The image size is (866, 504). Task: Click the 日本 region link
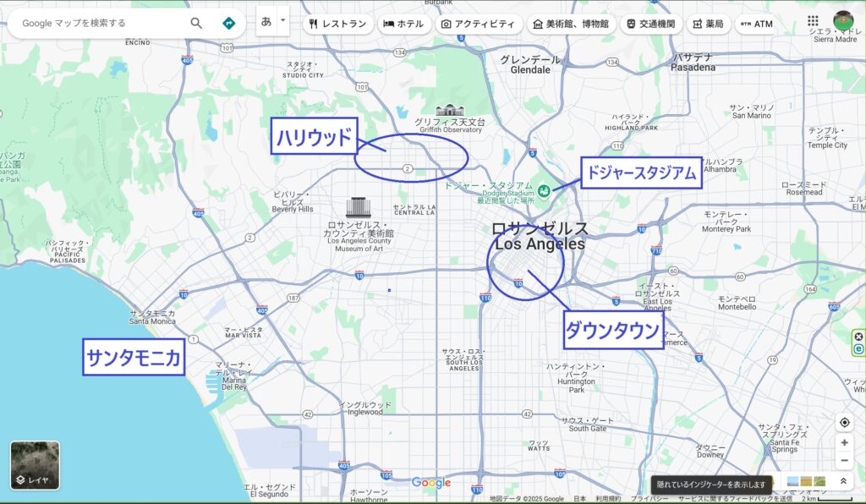(x=580, y=499)
